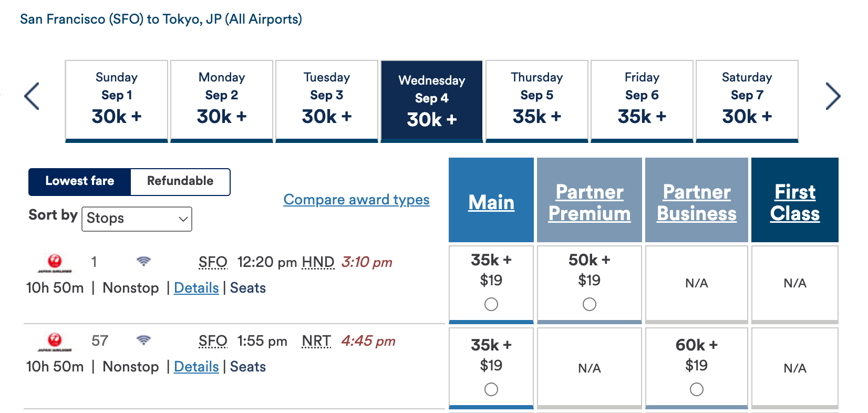This screenshot has height=413, width=868.
Task: View Seats for flight 57
Action: pos(247,367)
